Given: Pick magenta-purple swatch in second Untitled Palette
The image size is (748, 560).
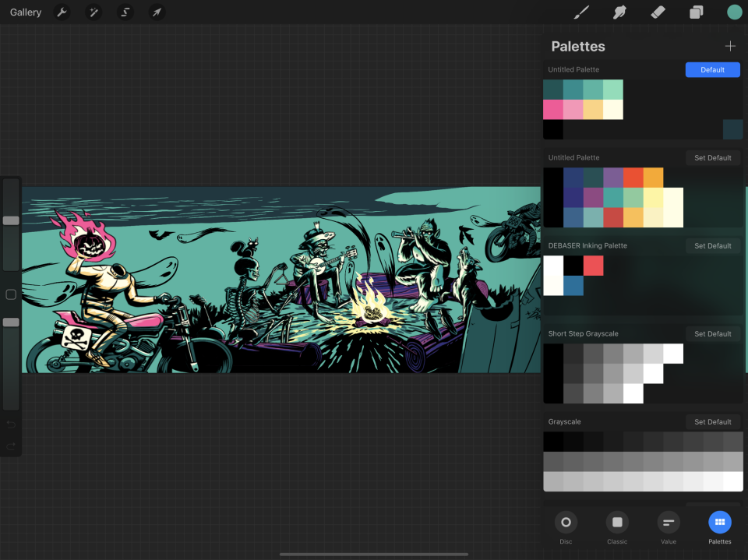Looking at the screenshot, I should (593, 198).
